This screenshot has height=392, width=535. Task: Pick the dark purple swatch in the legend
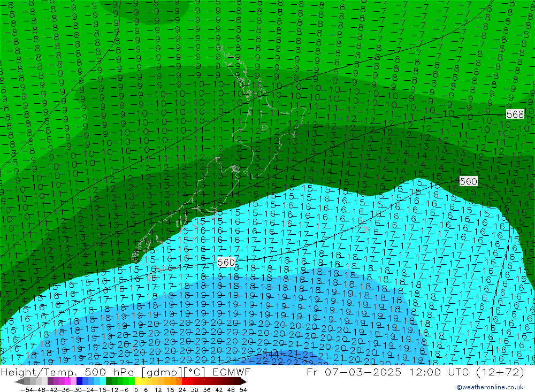tap(50, 381)
